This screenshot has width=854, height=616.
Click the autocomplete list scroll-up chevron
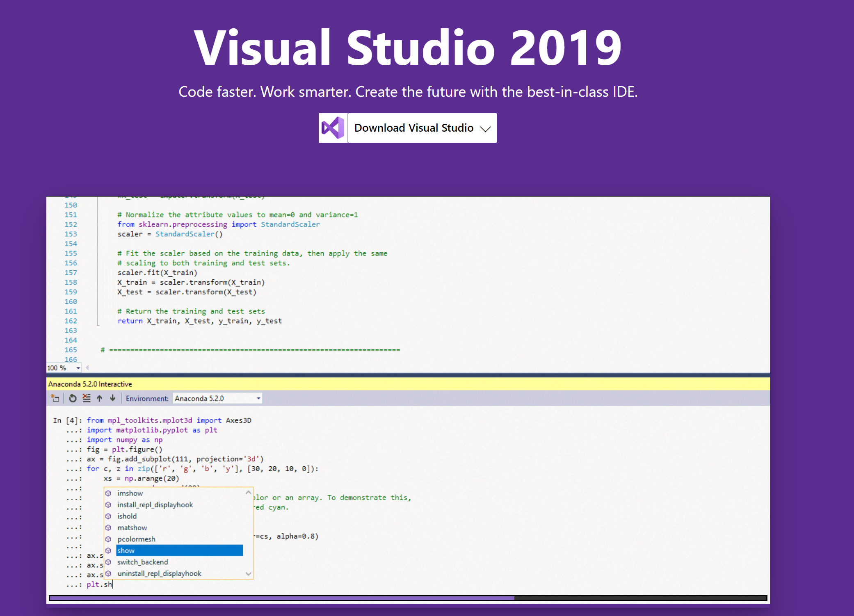pyautogui.click(x=248, y=492)
